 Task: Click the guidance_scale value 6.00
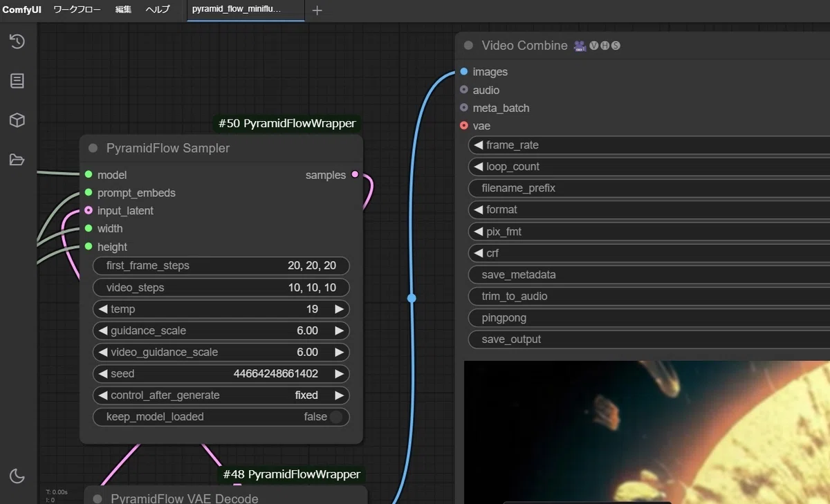tap(308, 330)
